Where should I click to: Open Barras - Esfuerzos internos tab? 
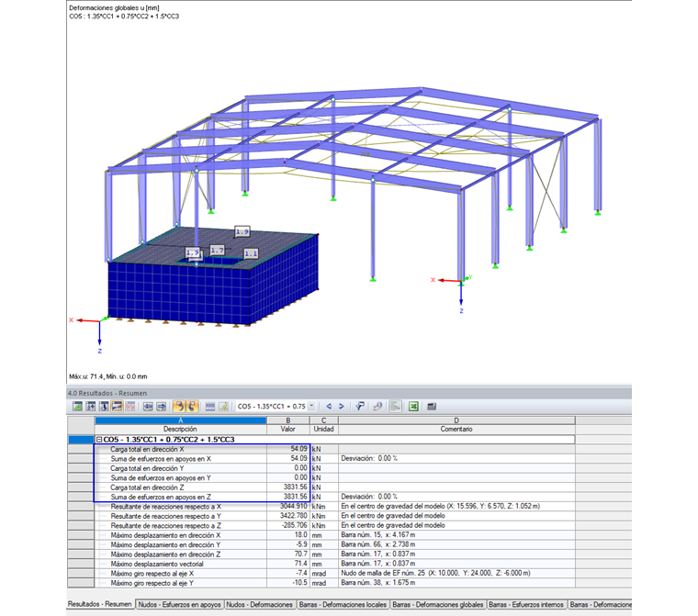[526, 604]
